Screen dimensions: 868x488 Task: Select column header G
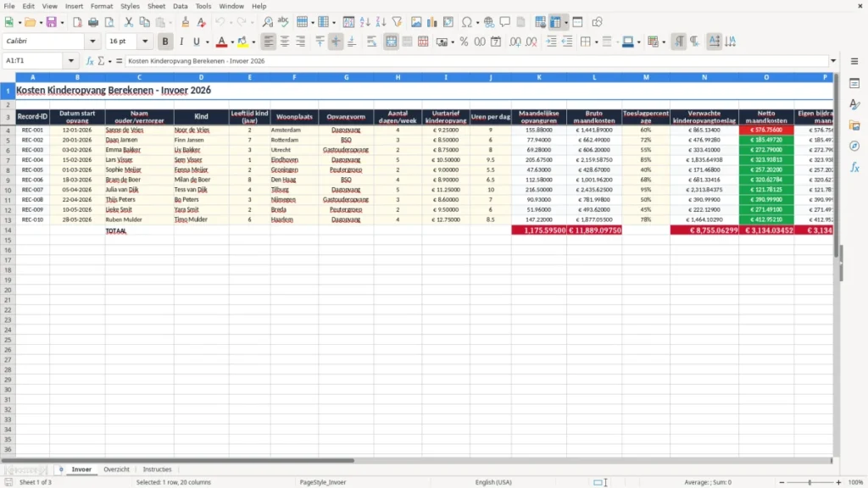[x=346, y=77]
